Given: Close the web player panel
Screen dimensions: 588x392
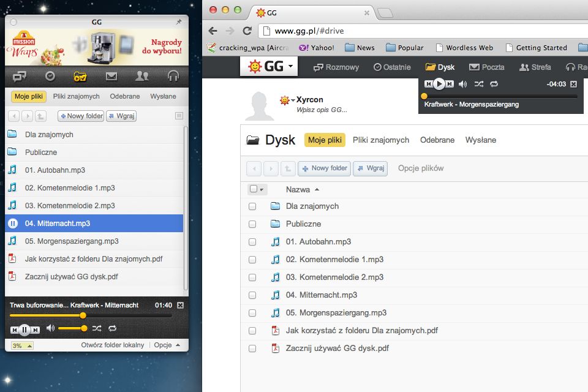Looking at the screenshot, I should click(x=574, y=84).
